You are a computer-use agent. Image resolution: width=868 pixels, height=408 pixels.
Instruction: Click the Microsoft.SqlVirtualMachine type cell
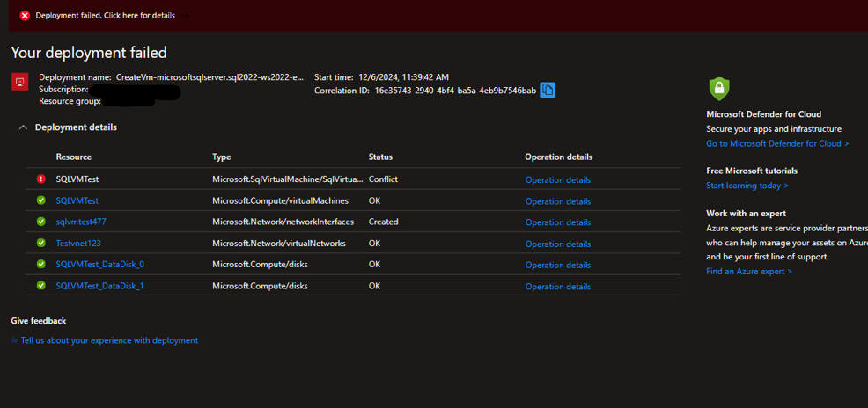(x=288, y=179)
